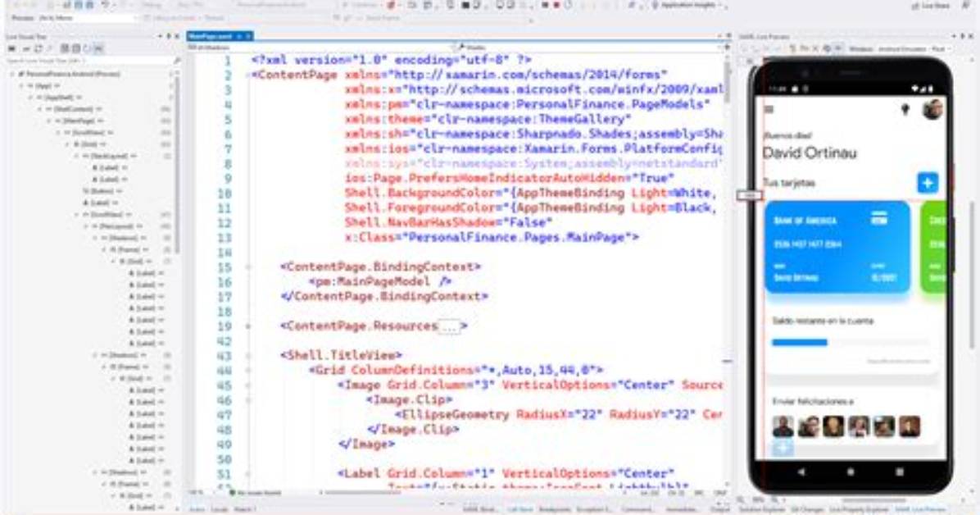Tap the green card in phone preview
Image resolution: width=980 pixels, height=515 pixels.
tap(933, 247)
